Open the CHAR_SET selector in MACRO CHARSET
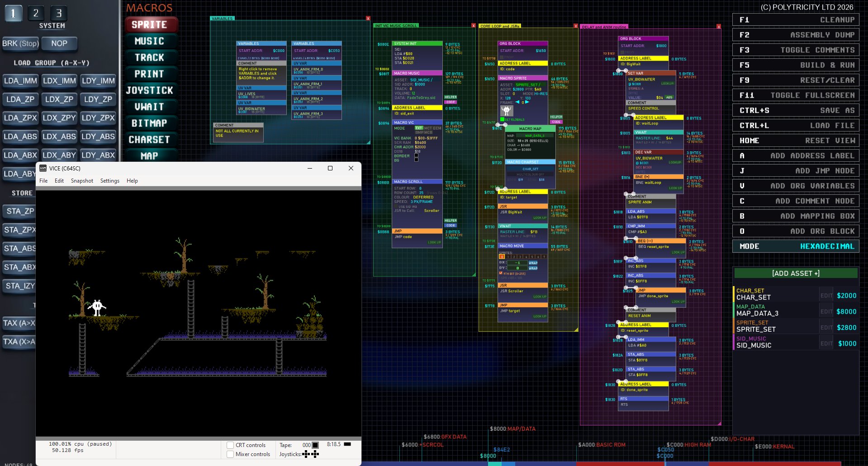 531,169
